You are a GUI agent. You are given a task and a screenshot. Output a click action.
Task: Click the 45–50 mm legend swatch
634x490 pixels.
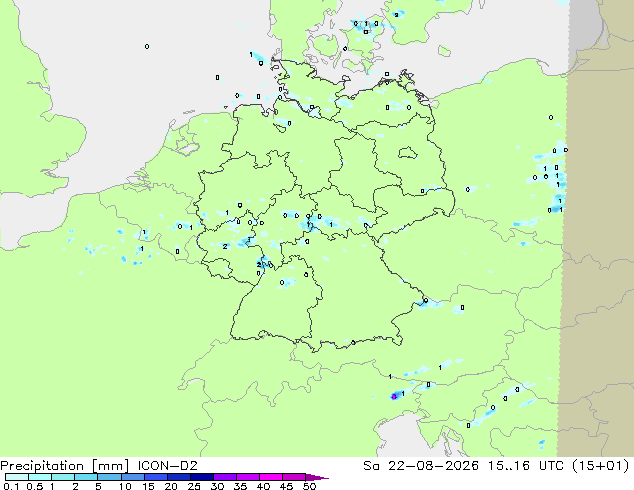point(294,477)
